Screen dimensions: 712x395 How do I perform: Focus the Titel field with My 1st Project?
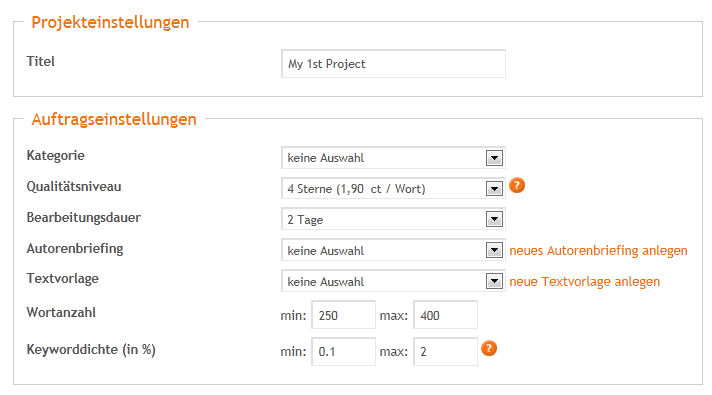393,64
